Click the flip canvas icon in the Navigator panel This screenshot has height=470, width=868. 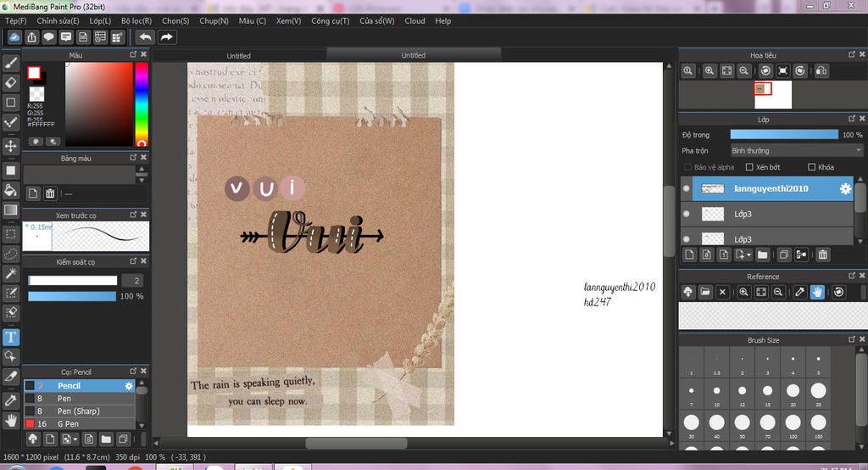(821, 71)
